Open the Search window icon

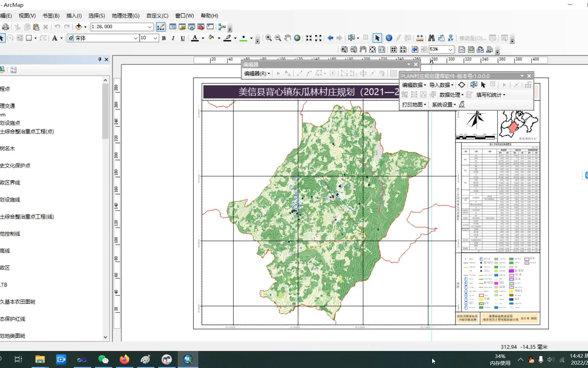click(191, 27)
